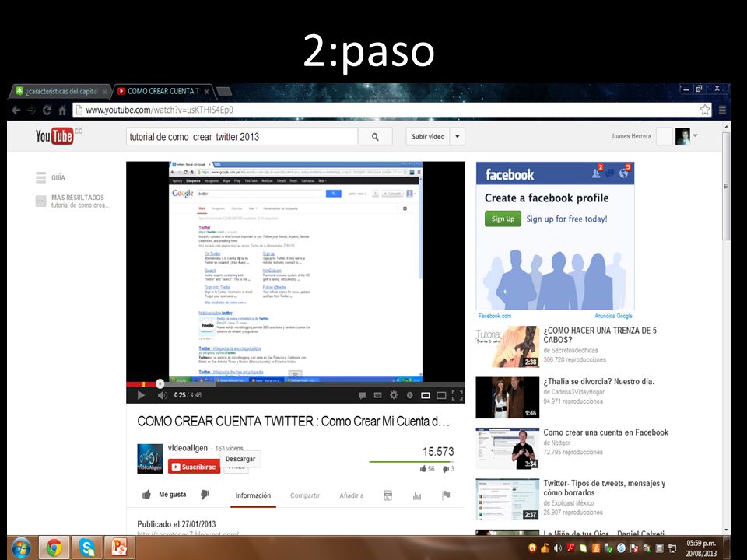The image size is (747, 560).
Task: Open Chrome menu hamburger icon
Action: coord(722,110)
